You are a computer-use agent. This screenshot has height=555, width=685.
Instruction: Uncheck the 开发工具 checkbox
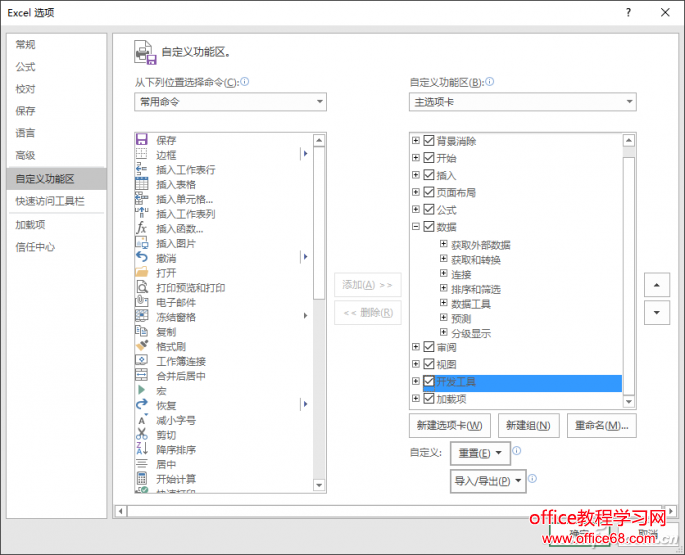429,382
